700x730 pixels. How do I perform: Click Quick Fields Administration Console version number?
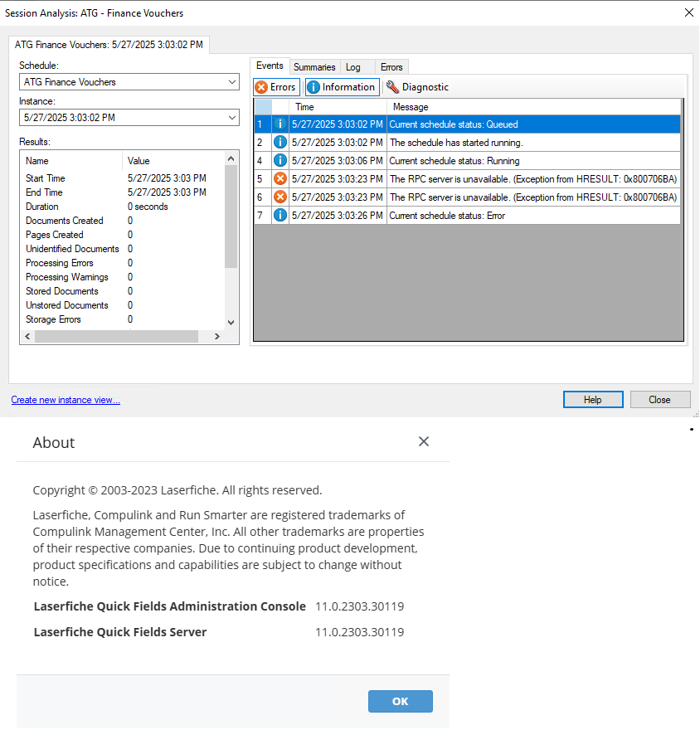359,606
